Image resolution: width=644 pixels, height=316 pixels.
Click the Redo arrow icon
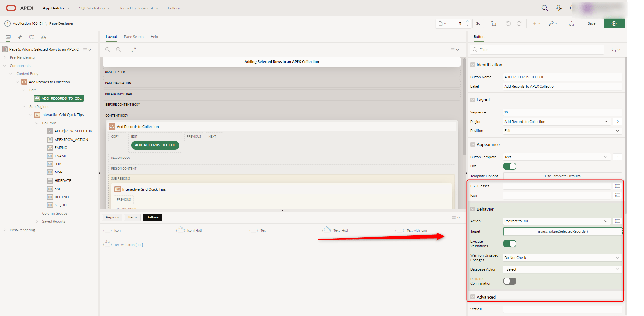pyautogui.click(x=519, y=23)
